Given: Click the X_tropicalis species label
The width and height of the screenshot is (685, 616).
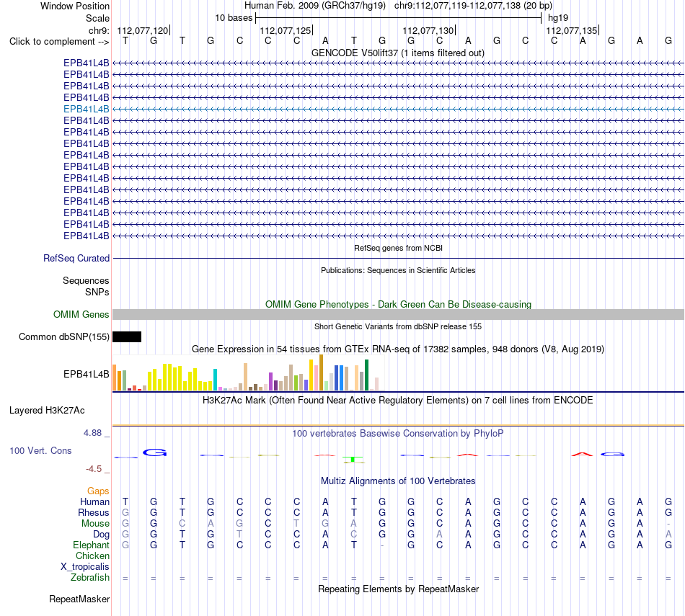Looking at the screenshot, I should point(85,567).
